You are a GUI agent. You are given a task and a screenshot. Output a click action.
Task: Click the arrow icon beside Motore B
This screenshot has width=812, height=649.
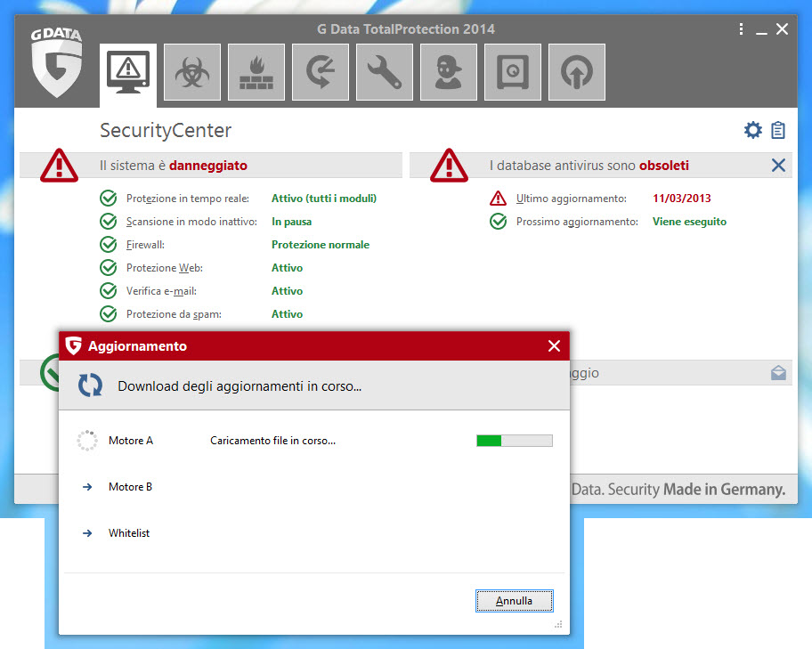(x=87, y=487)
